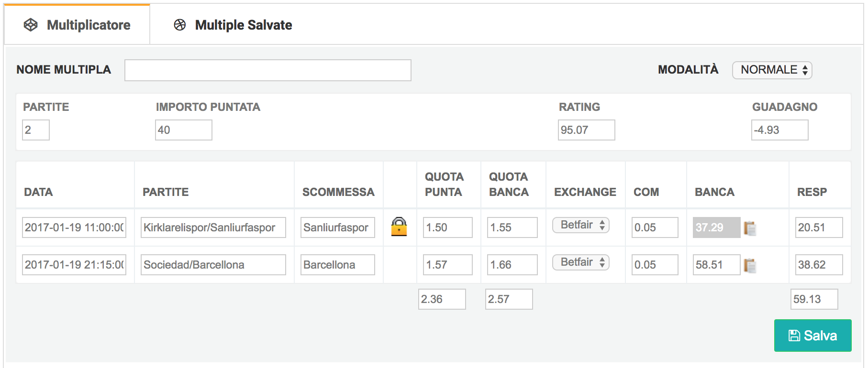Click the quota banca field showing 1.66
Viewport: 868px width, 368px height.
click(x=512, y=265)
